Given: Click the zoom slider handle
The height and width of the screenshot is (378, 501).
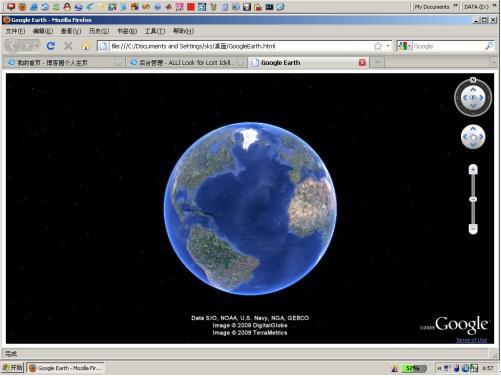Looking at the screenshot, I should click(473, 199).
